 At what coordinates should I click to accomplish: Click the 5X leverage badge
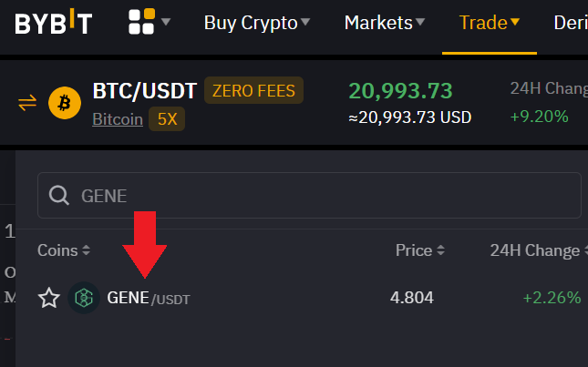pos(167,119)
